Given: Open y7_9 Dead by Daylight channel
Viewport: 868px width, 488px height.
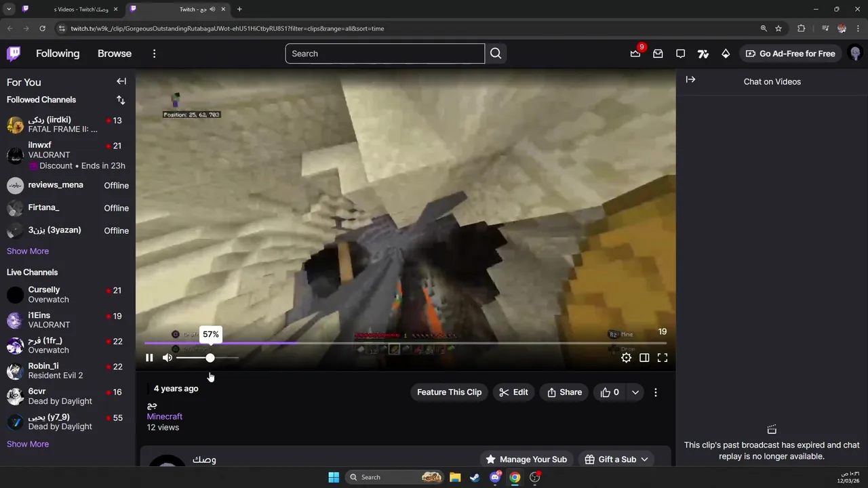Looking at the screenshot, I should click(68, 422).
